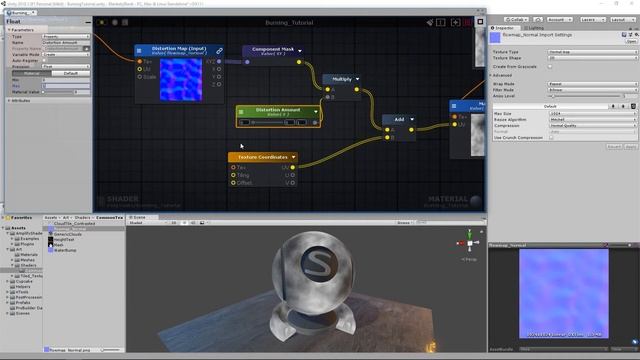Click the link icon on Distortion Map node
Viewport: 640px width, 360px height.
click(x=219, y=51)
